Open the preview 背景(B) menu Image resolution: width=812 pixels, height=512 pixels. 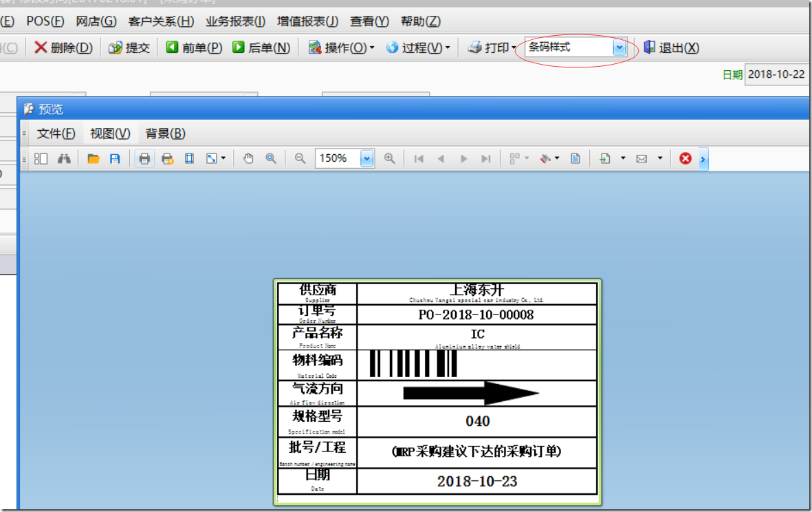coord(165,134)
